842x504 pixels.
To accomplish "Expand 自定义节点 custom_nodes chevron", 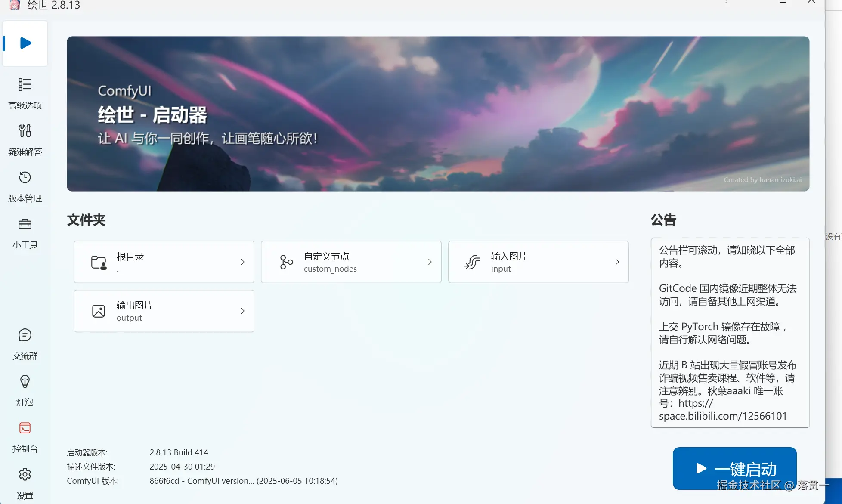I will (430, 262).
